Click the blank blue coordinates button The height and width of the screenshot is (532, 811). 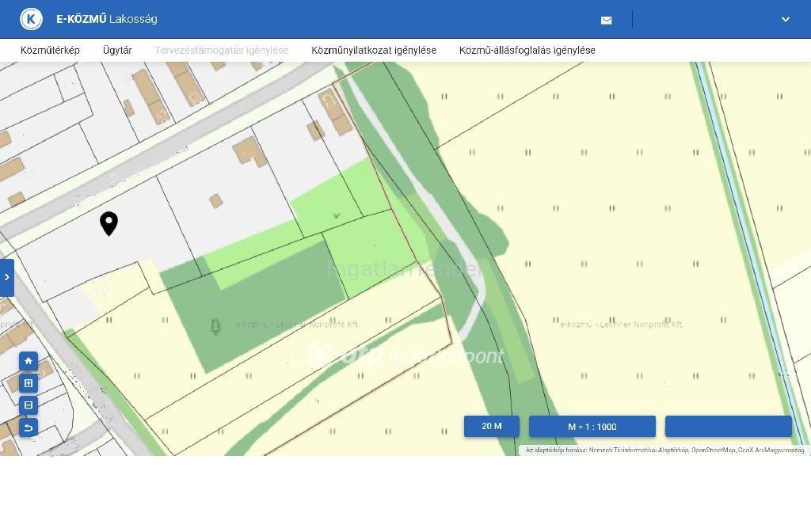[x=728, y=426]
